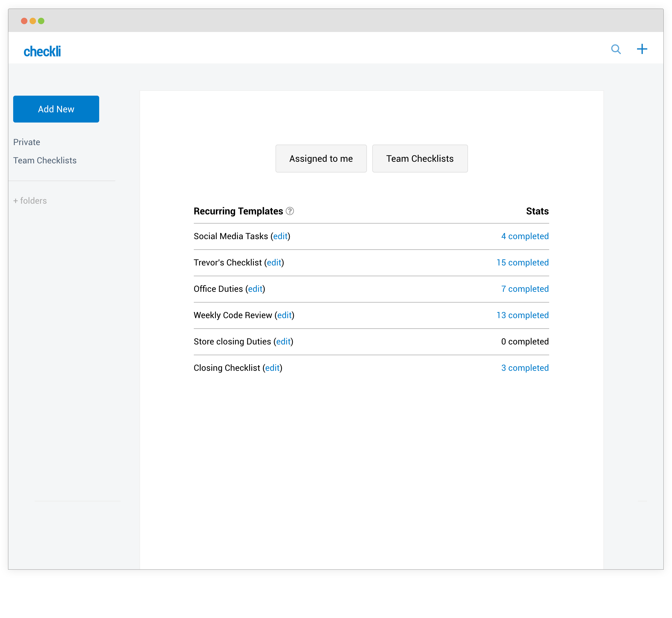Image resolution: width=672 pixels, height=618 pixels.
Task: Edit the Closing Checklist template
Action: pyautogui.click(x=272, y=368)
